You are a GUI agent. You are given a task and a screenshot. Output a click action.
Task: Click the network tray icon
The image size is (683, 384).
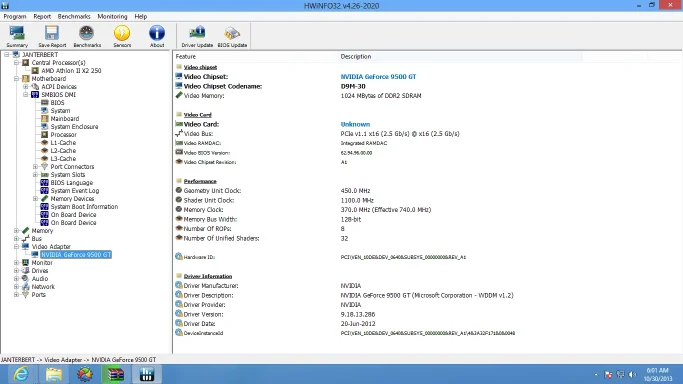pyautogui.click(x=621, y=374)
